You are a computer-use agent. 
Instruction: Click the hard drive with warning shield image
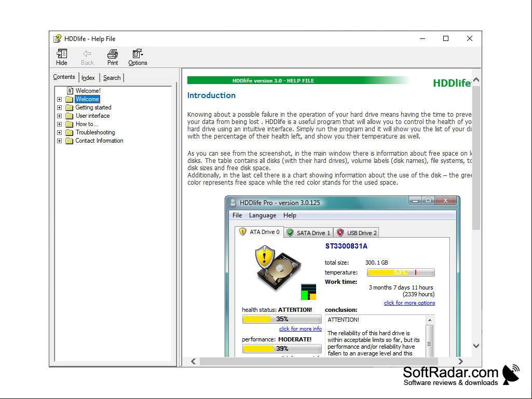tap(277, 268)
